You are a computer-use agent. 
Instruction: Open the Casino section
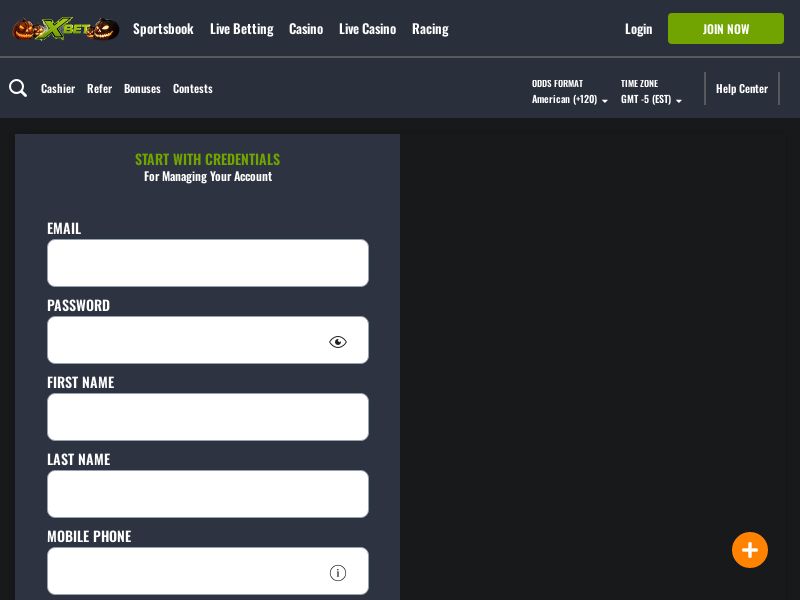306,29
